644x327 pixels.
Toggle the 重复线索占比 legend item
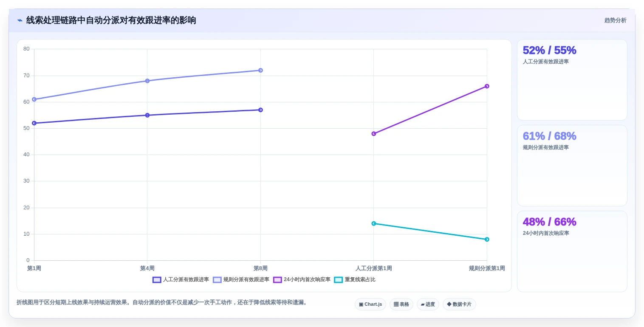click(x=355, y=280)
